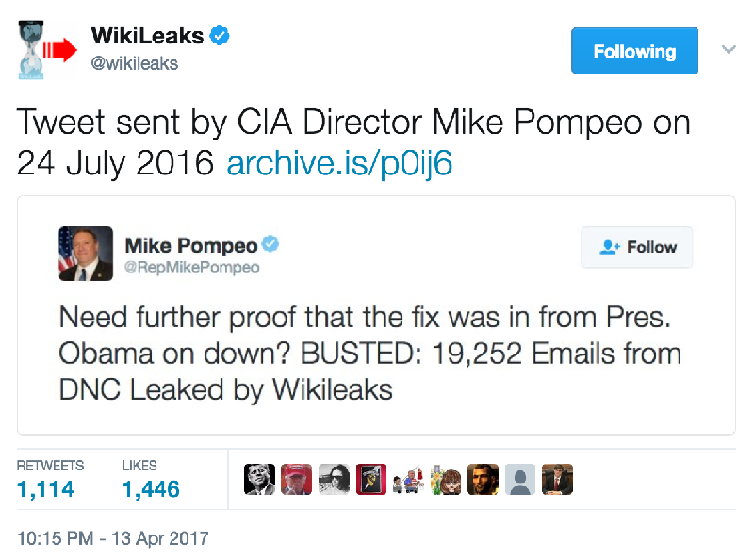754x560 pixels.
Task: Open the archive.is/p0ij6 link
Action: coord(339,162)
